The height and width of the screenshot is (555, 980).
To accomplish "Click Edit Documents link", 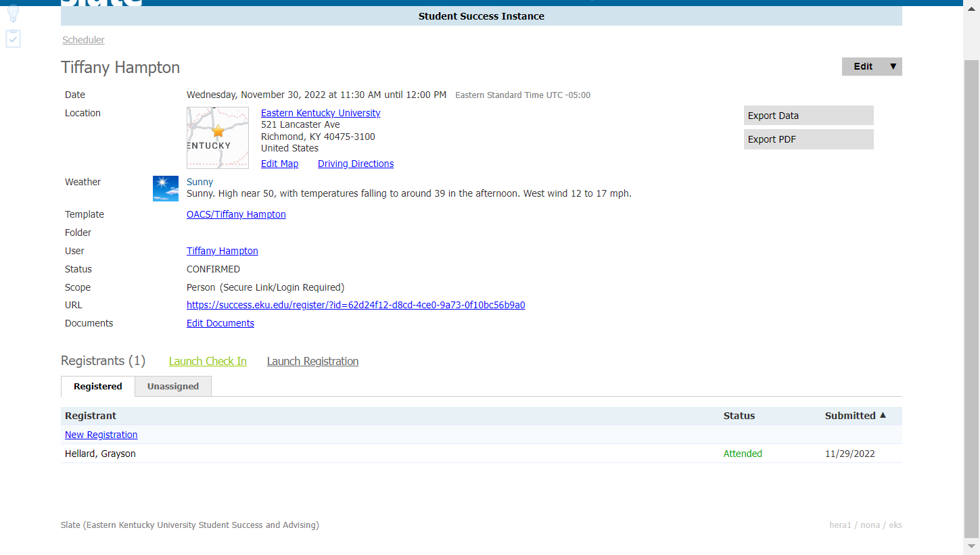I will (x=220, y=323).
